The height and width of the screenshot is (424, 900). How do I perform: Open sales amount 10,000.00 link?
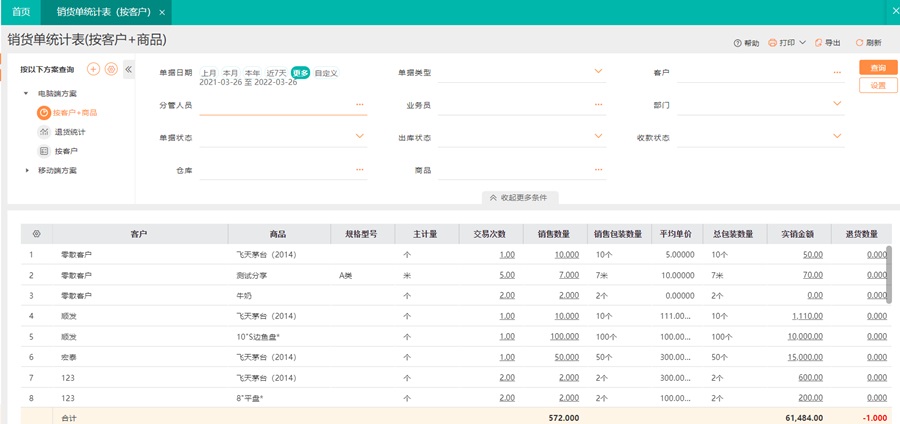(805, 336)
